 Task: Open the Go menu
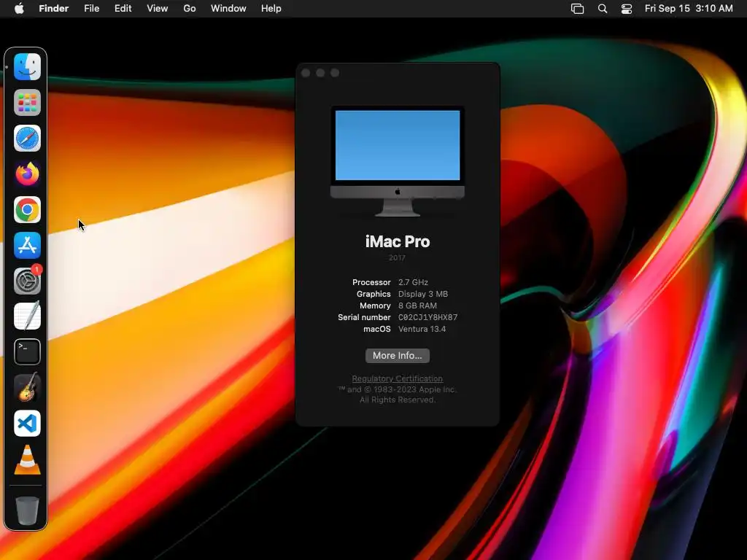190,9
